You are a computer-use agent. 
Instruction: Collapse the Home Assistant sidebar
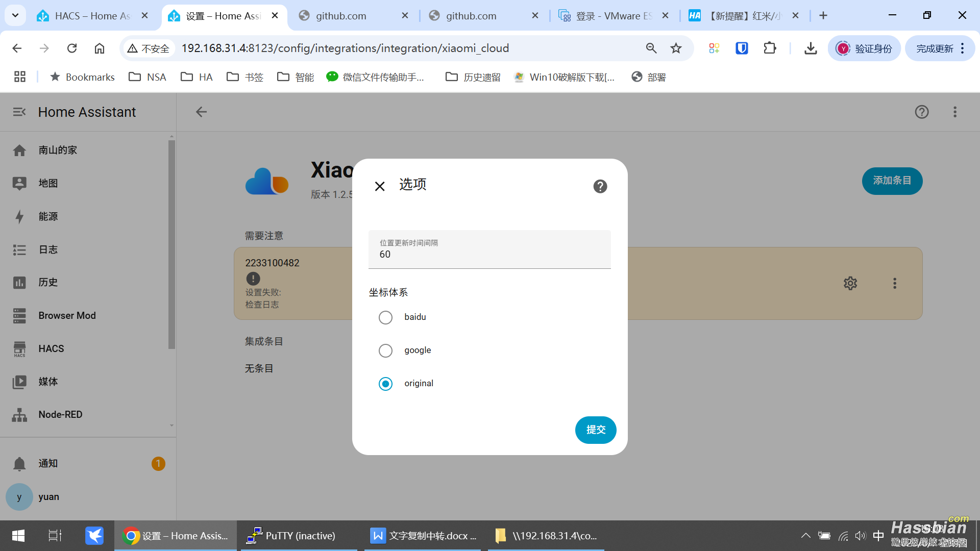[x=19, y=112]
